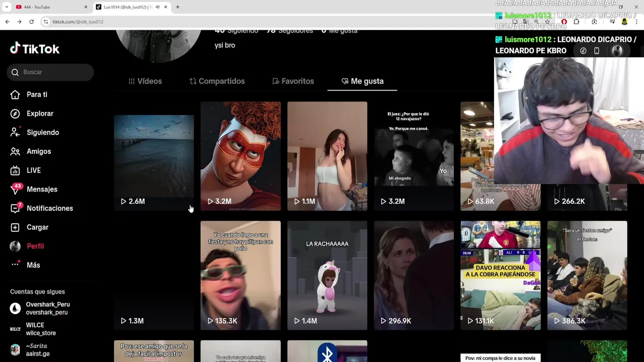Reload the TikTok page

click(31, 22)
